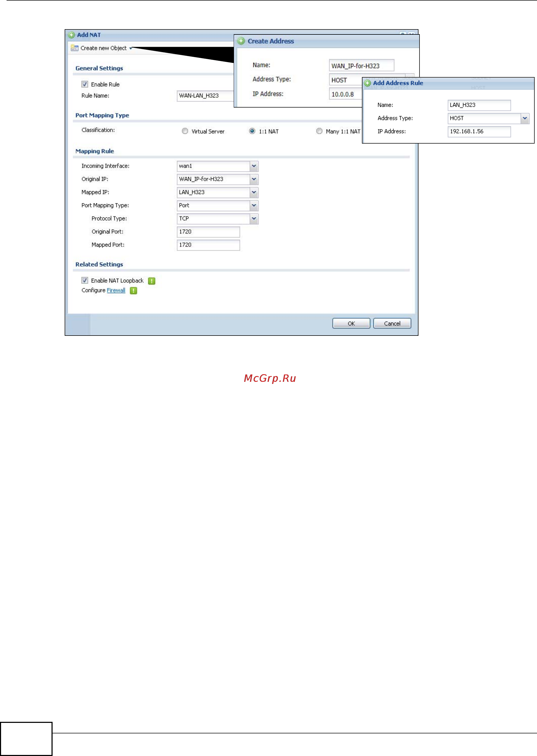Screen dimensions: 537x756
Task: Click Name field in Create Address dialog
Action: pos(362,65)
